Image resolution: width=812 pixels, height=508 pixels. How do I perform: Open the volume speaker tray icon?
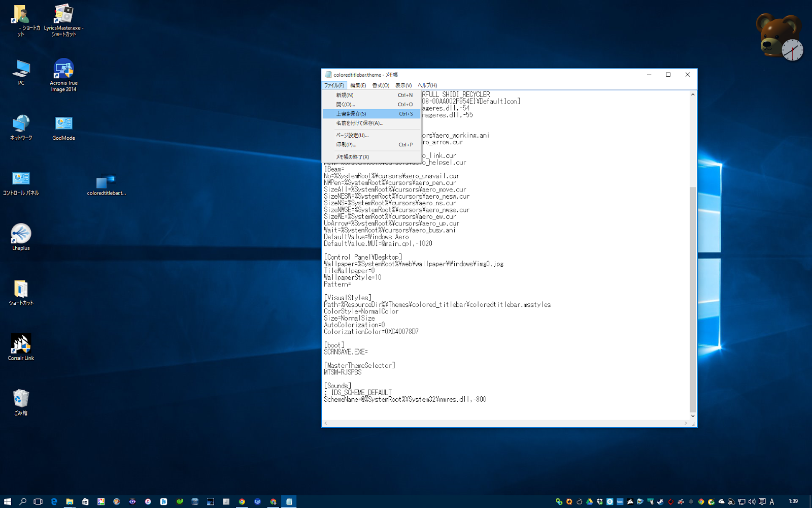coord(752,501)
